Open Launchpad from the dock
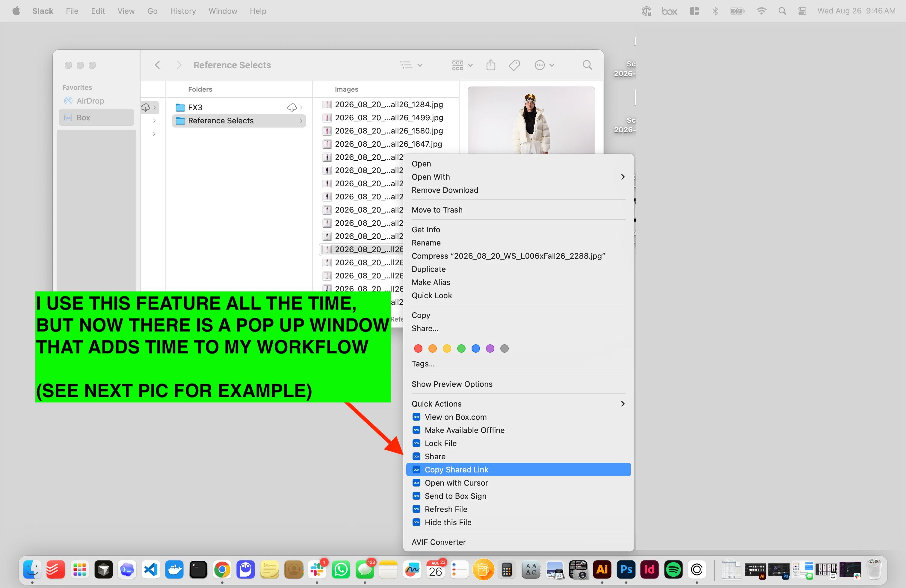 click(x=80, y=569)
